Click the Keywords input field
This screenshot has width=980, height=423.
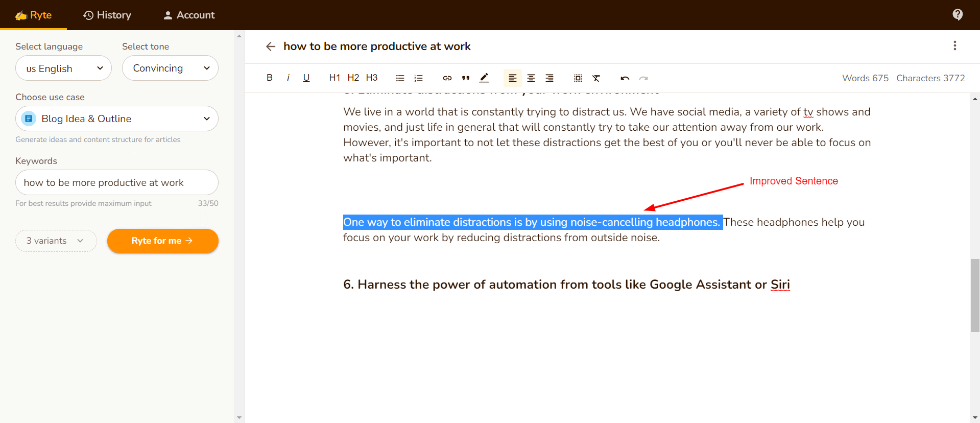tap(117, 182)
